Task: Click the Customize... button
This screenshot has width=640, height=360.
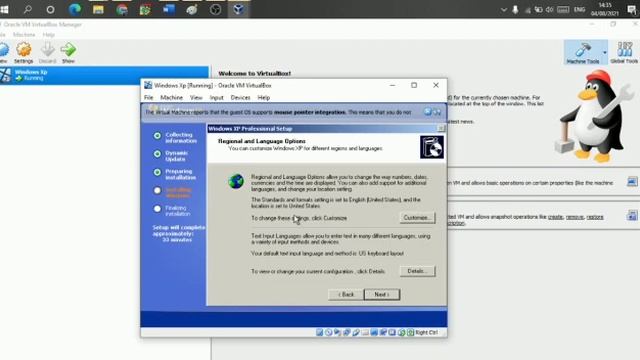Action: click(417, 218)
